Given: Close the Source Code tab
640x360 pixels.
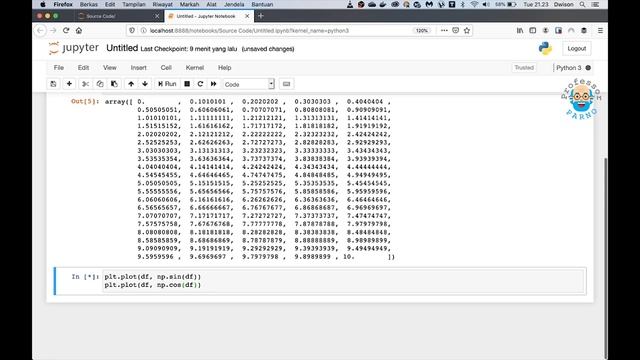Looking at the screenshot, I should pyautogui.click(x=157, y=16).
